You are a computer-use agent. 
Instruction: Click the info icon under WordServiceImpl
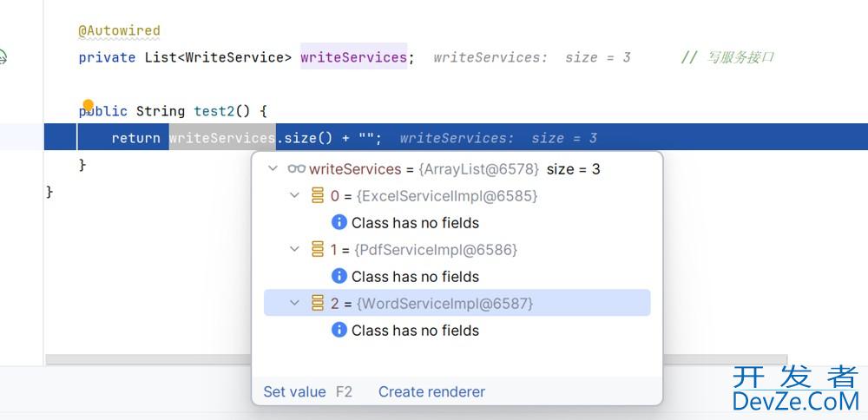pos(339,331)
